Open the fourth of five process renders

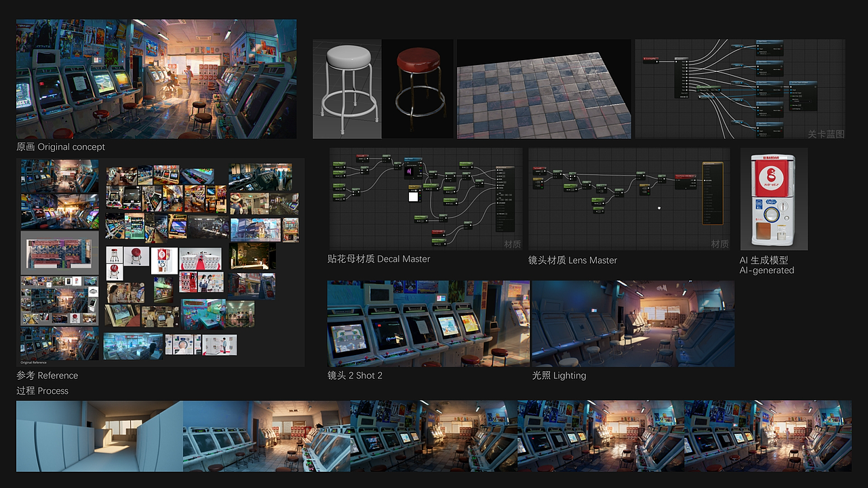pos(601,436)
